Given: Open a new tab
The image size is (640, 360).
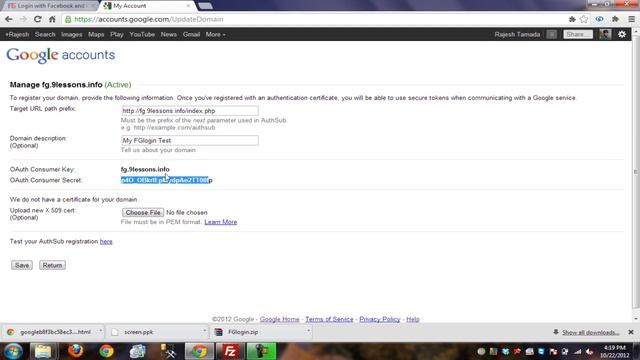Looking at the screenshot, I should (x=205, y=6).
